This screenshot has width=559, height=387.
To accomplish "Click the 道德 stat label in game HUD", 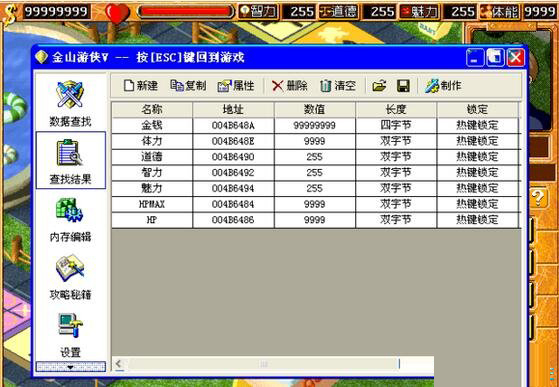I will (x=339, y=11).
